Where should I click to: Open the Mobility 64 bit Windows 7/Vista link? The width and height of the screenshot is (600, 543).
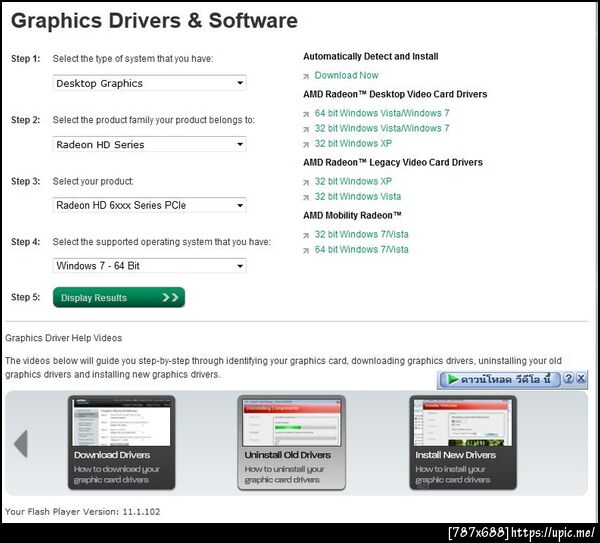(362, 249)
